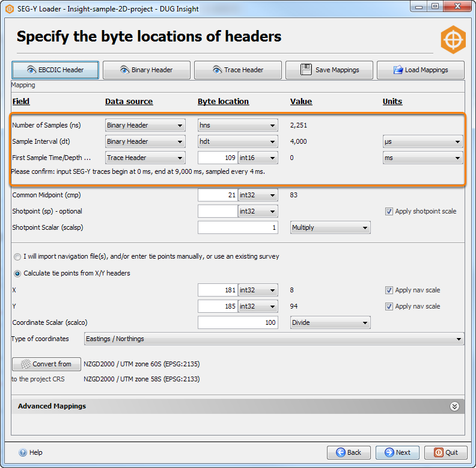
Task: Open the ms units dropdown
Action: pyautogui.click(x=423, y=158)
